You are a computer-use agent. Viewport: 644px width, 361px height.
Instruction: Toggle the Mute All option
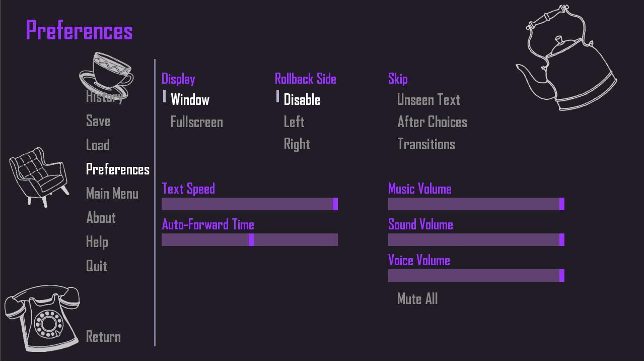point(417,299)
